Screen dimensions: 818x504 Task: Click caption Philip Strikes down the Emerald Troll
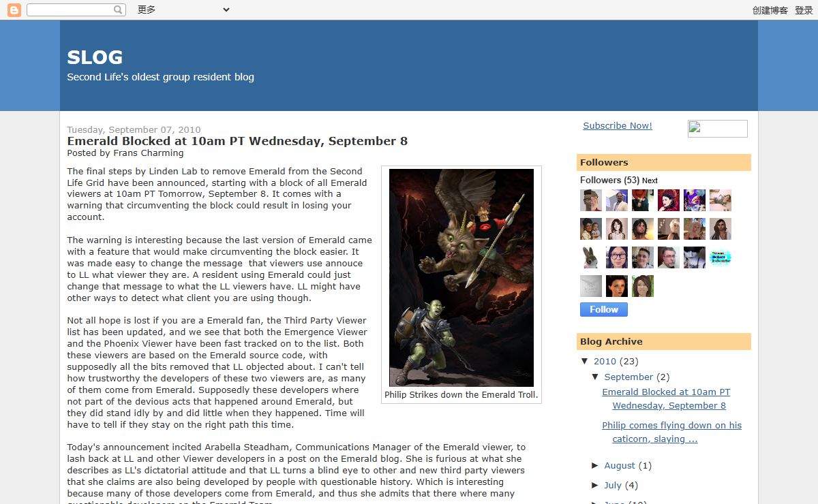click(x=461, y=395)
